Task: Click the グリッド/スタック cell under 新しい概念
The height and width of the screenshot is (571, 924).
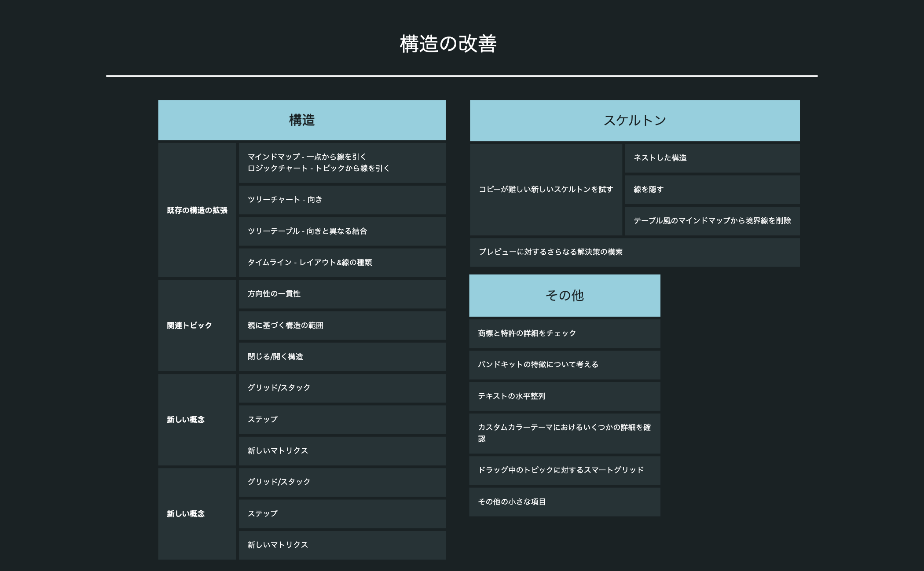Action: (341, 388)
